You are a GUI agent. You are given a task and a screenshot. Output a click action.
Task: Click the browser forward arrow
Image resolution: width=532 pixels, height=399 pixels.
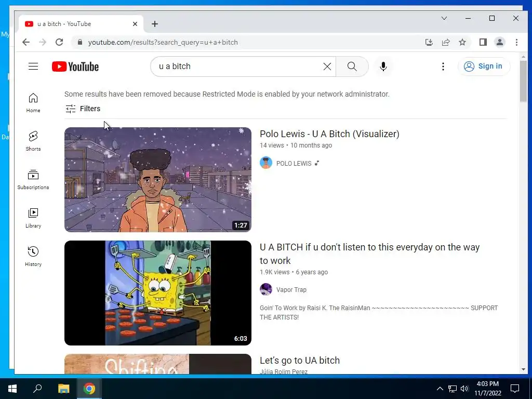(x=43, y=42)
